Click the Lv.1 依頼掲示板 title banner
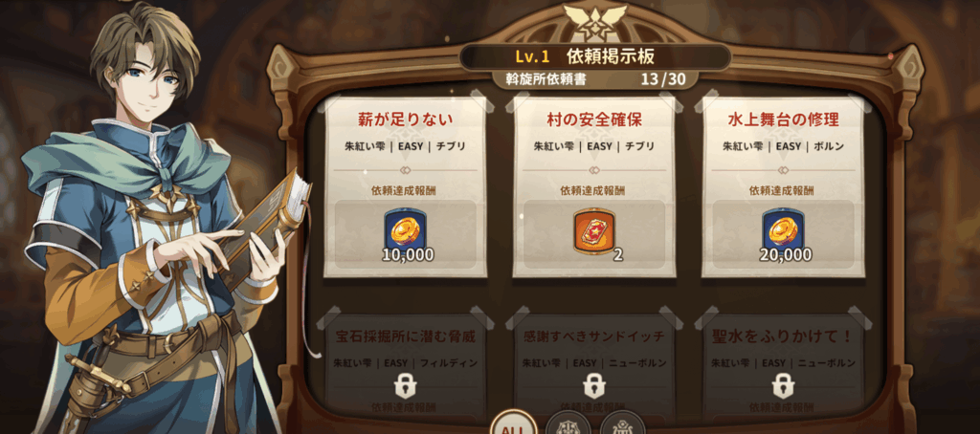 (595, 56)
